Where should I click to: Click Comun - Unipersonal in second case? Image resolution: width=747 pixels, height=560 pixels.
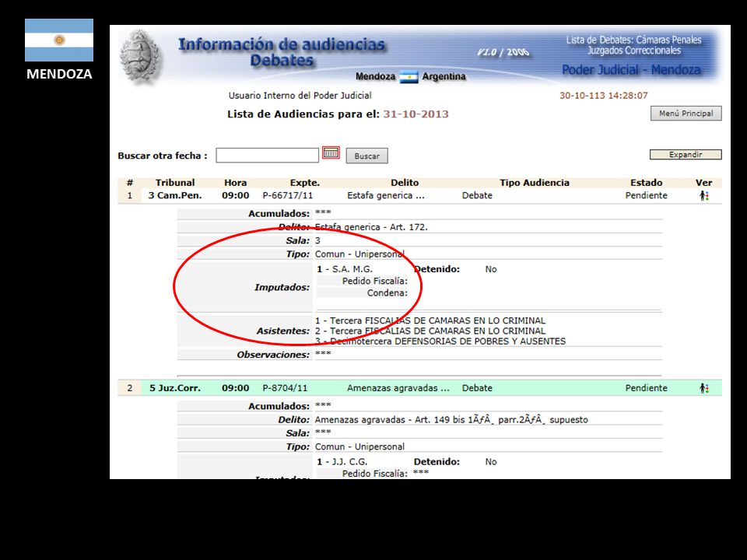pyautogui.click(x=359, y=446)
